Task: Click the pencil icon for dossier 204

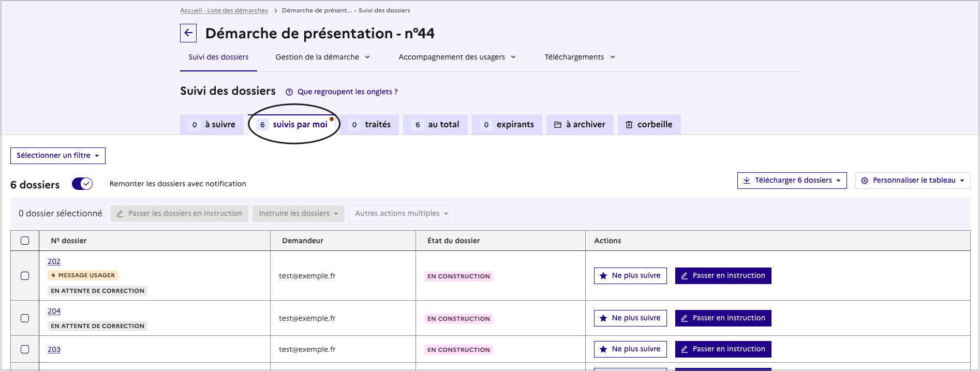Action: coord(685,318)
